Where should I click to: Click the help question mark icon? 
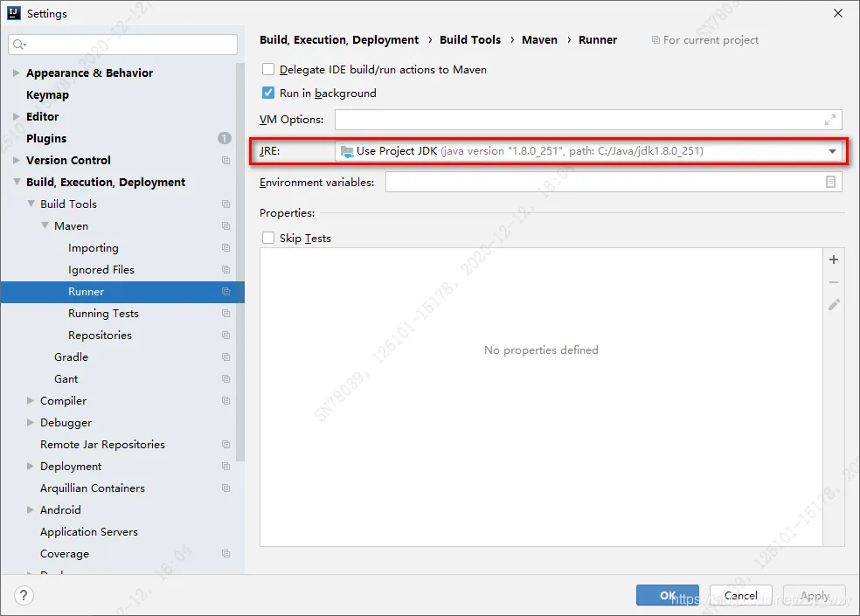(24, 595)
